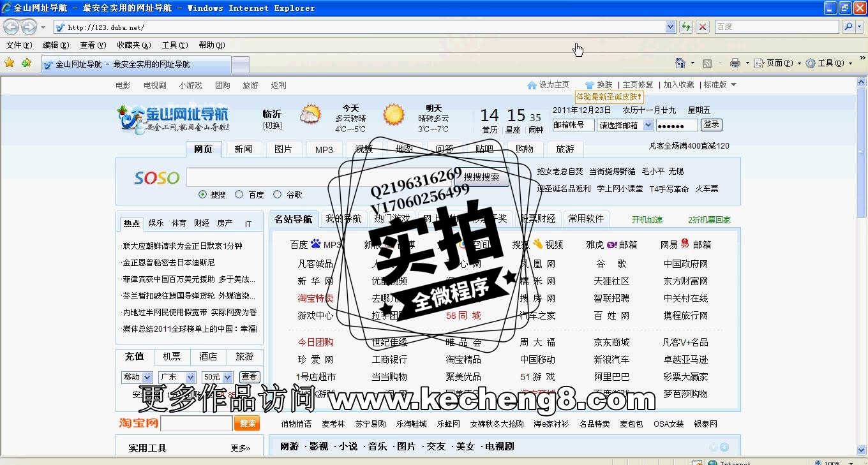This screenshot has height=465, width=868.
Task: Click the search magnifier button
Action: [848, 27]
